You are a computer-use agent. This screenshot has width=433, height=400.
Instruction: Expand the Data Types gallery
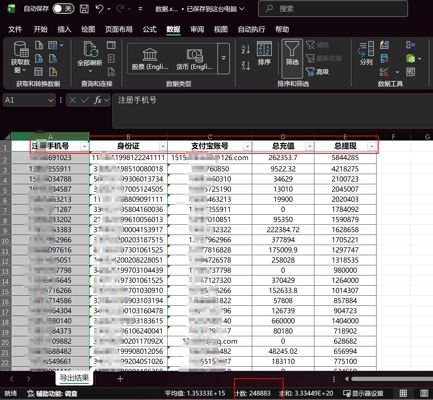[x=223, y=58]
